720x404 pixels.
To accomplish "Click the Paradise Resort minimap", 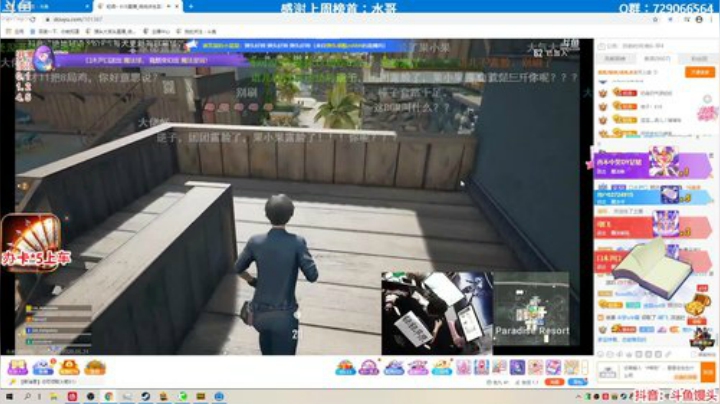I will [x=531, y=309].
